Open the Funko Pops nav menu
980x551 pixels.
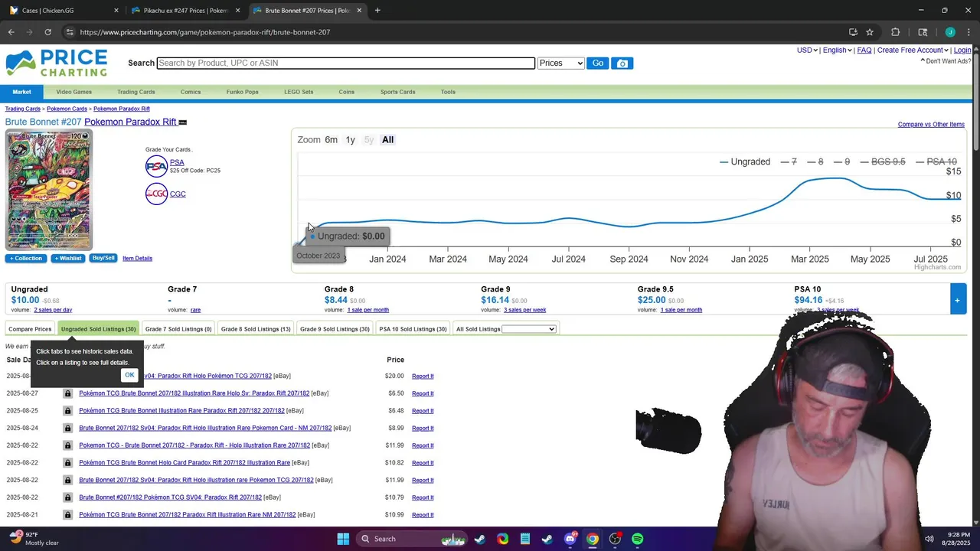[x=242, y=92]
